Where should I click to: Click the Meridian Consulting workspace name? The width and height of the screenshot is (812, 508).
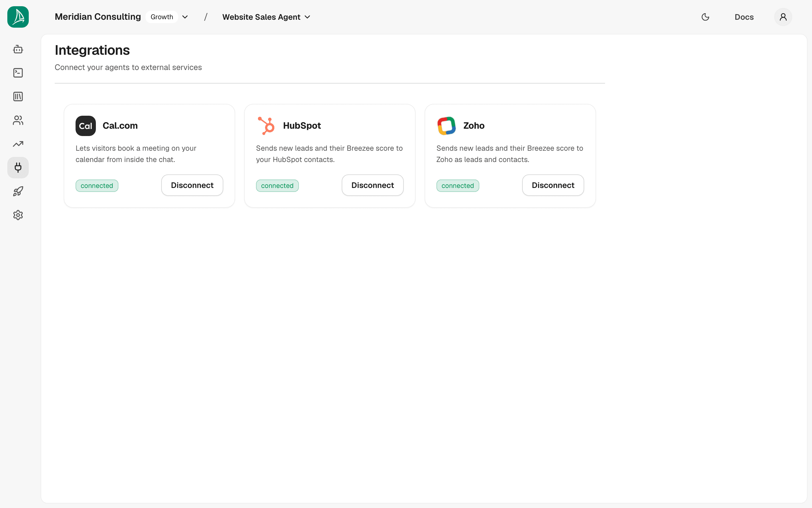coord(98,17)
